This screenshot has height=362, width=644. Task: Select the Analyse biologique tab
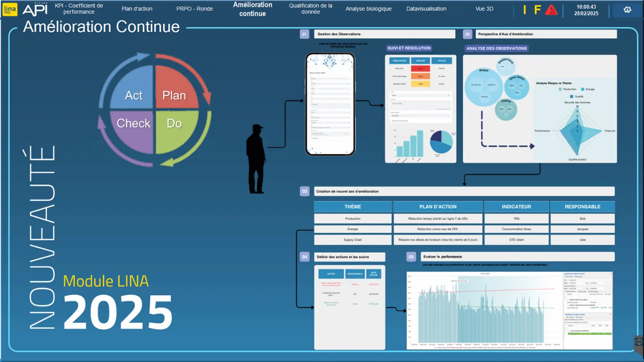(x=368, y=9)
